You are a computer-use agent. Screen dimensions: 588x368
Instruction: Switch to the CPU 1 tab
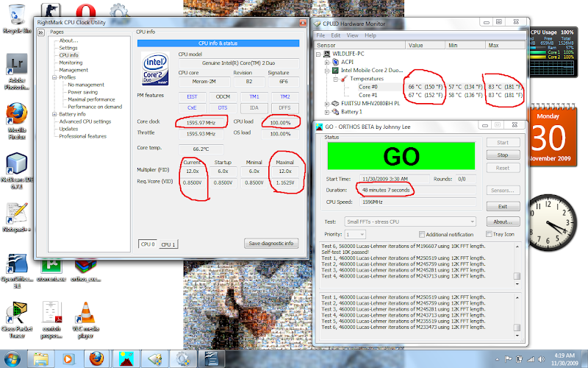168,244
